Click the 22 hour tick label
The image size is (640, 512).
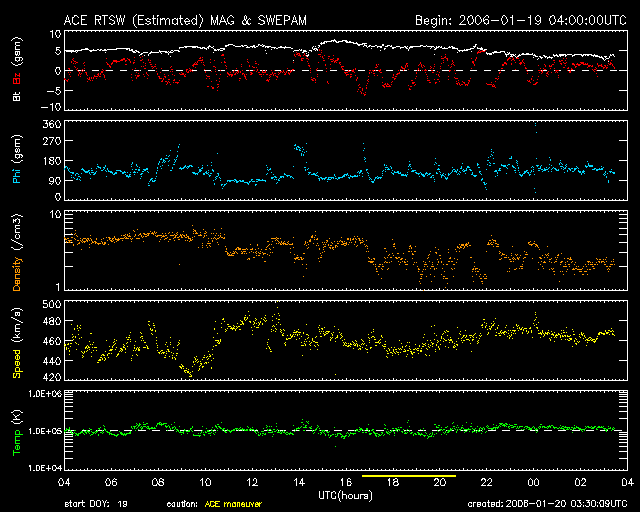(487, 482)
